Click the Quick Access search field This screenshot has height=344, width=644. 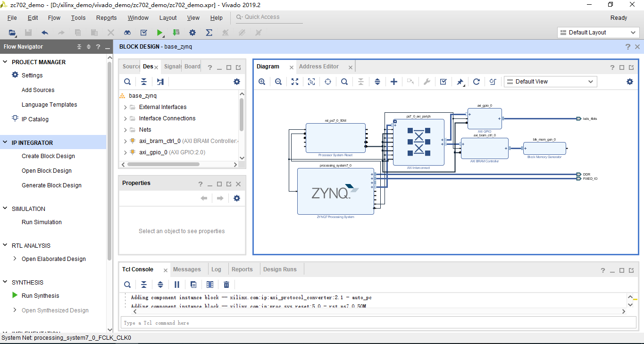tap(269, 17)
